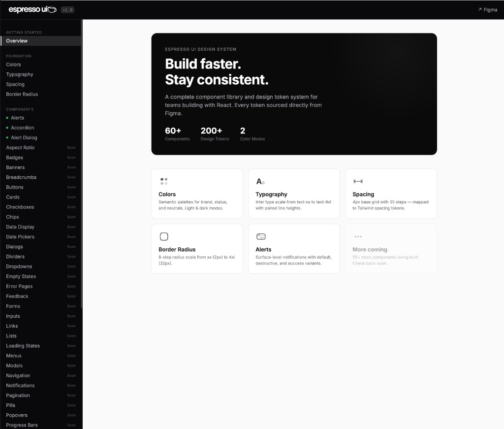This screenshot has height=429, width=504.
Task: Open the Alerts card title
Action: click(x=263, y=250)
